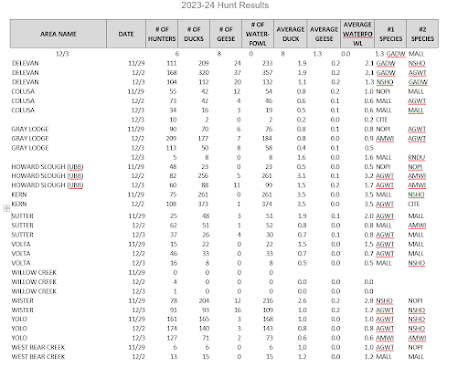Click the 177 ducks value for GRAY LODGE

203,138
